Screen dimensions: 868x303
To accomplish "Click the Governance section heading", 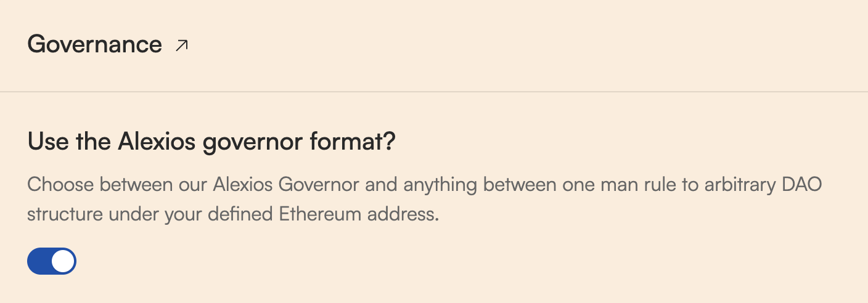I will [x=94, y=44].
